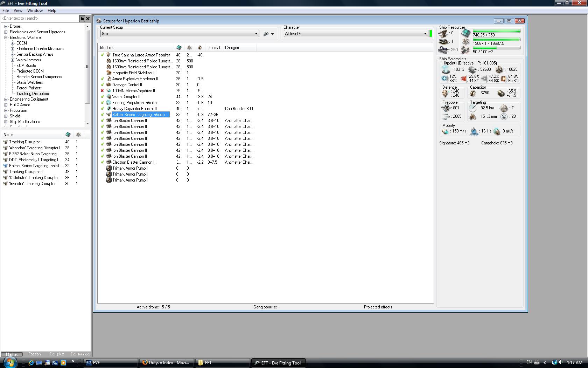Toggle the Balmer Series Targeting Inhibitor state
The width and height of the screenshot is (588, 368).
pos(102,115)
